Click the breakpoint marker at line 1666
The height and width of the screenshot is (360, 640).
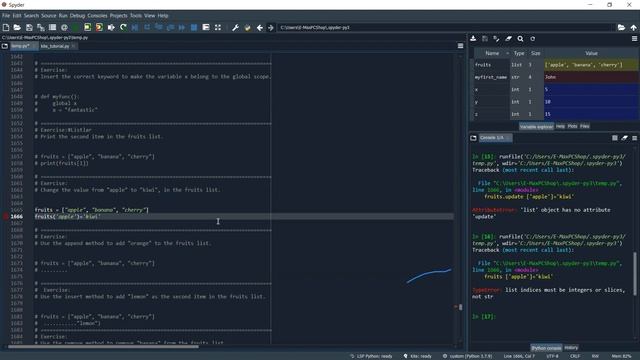tap(6, 216)
